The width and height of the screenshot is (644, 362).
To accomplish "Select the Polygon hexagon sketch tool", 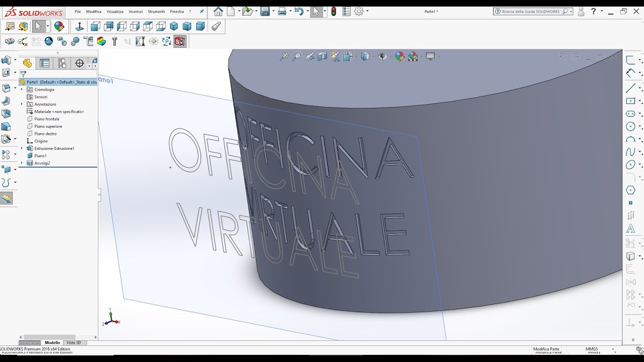I will [x=630, y=190].
